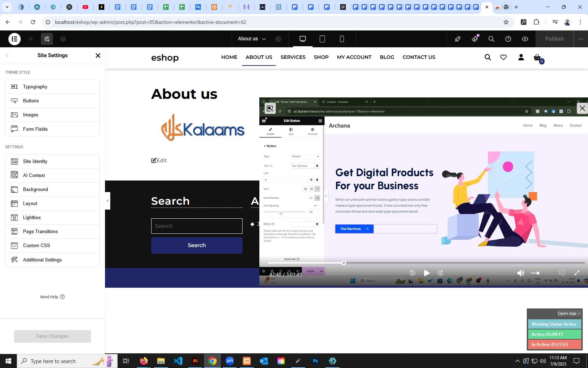The image size is (588, 368).
Task: Open Page Transitions settings
Action: (x=52, y=231)
